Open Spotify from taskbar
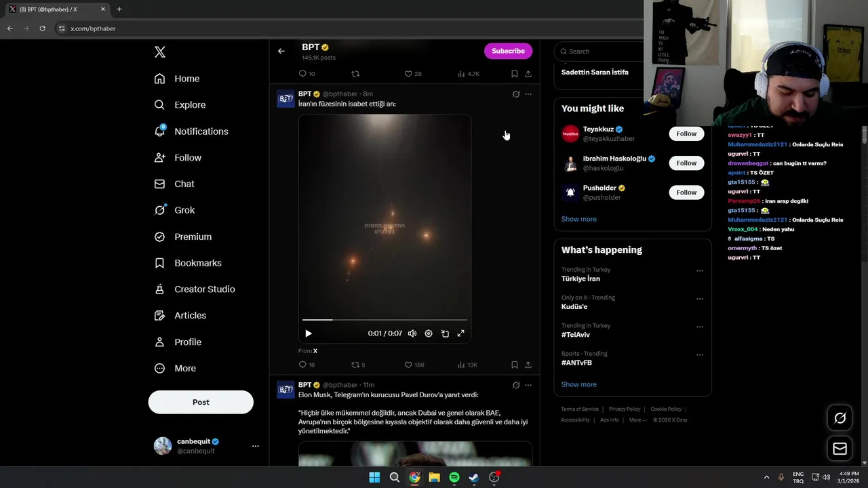Viewport: 868px width, 488px height. pyautogui.click(x=454, y=477)
